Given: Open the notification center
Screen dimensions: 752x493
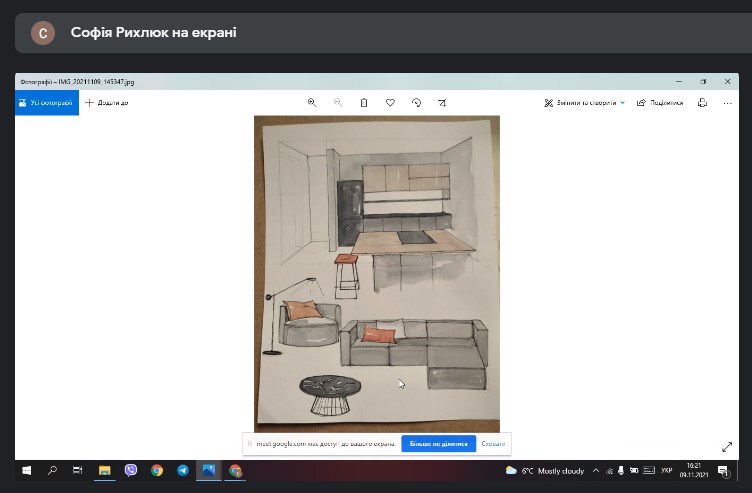Looking at the screenshot, I should [x=723, y=471].
